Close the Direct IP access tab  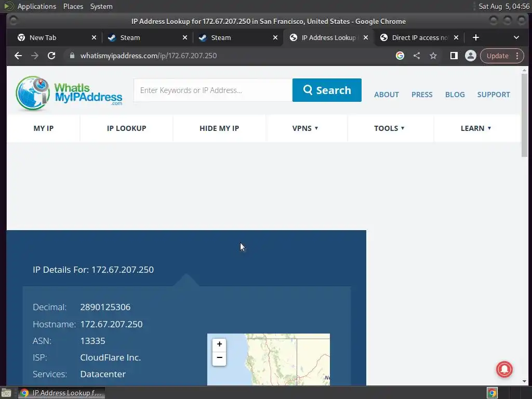[456, 37]
